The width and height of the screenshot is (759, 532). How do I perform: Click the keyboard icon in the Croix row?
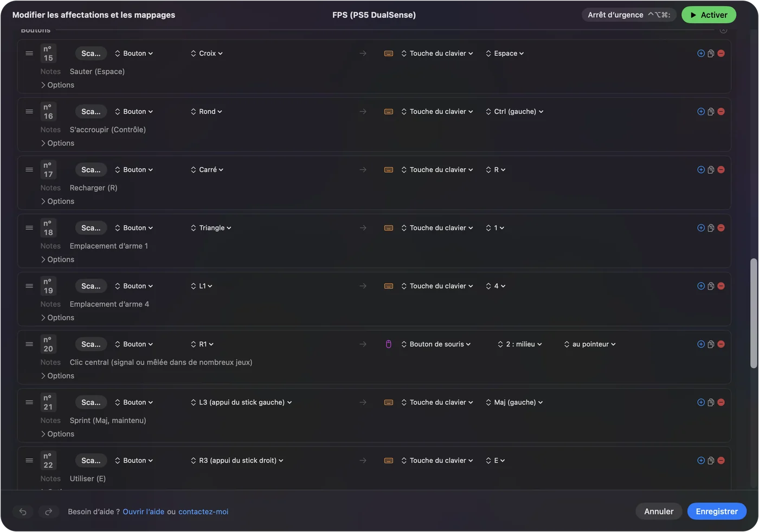coord(389,53)
